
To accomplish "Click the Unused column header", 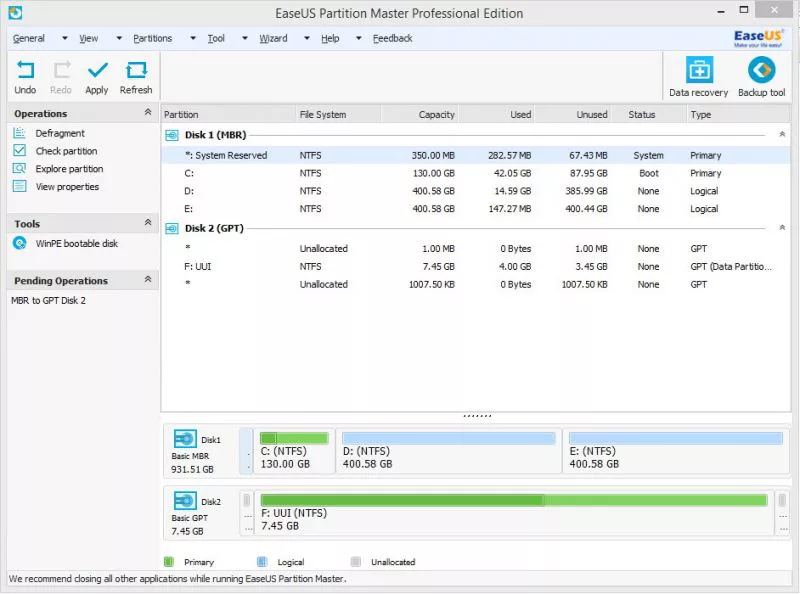I will tap(571, 114).
